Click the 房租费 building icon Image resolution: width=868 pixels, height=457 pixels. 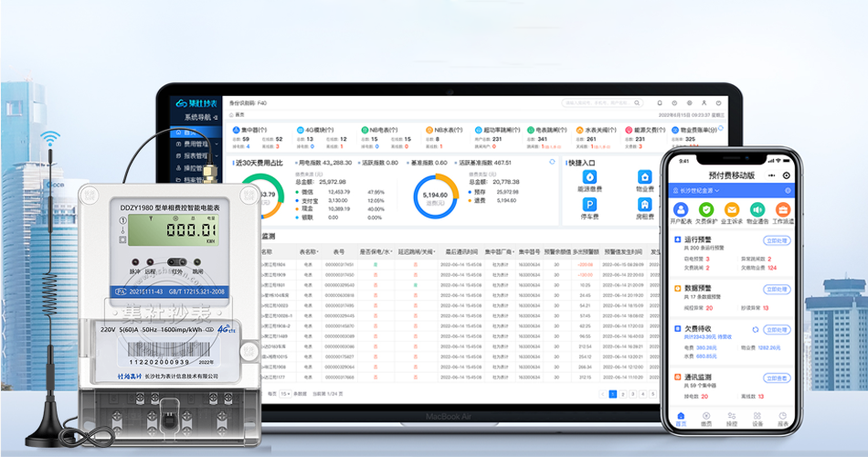coord(644,205)
